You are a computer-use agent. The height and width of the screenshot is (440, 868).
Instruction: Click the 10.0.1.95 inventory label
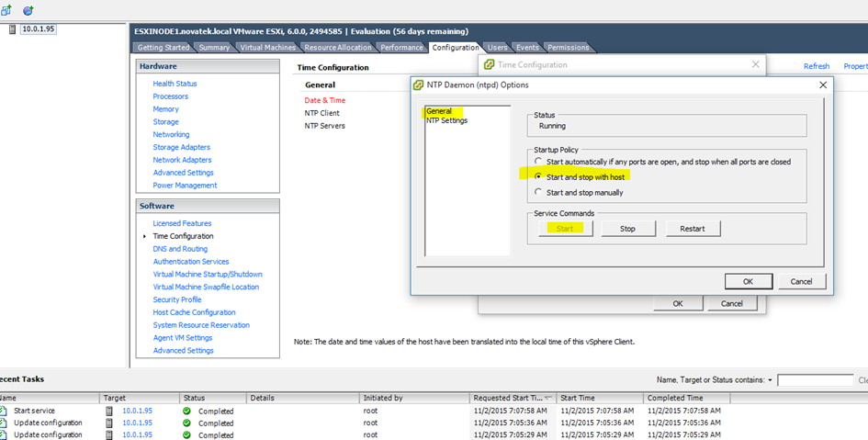click(39, 29)
